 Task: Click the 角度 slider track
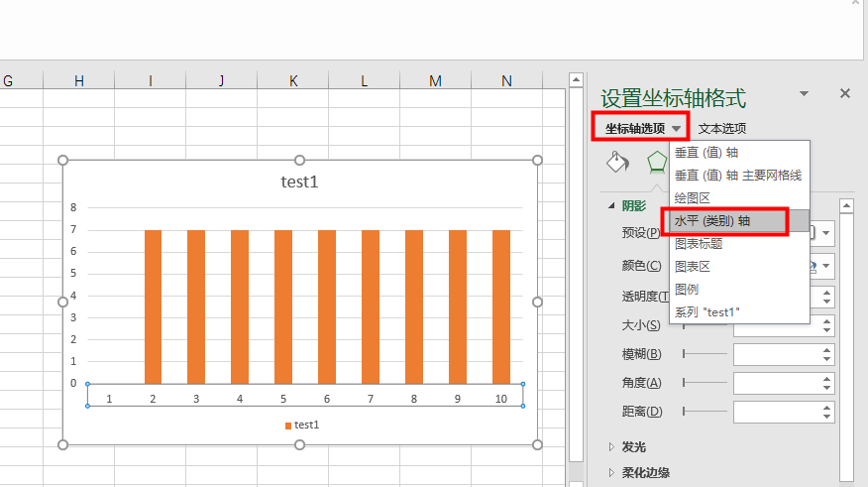705,382
